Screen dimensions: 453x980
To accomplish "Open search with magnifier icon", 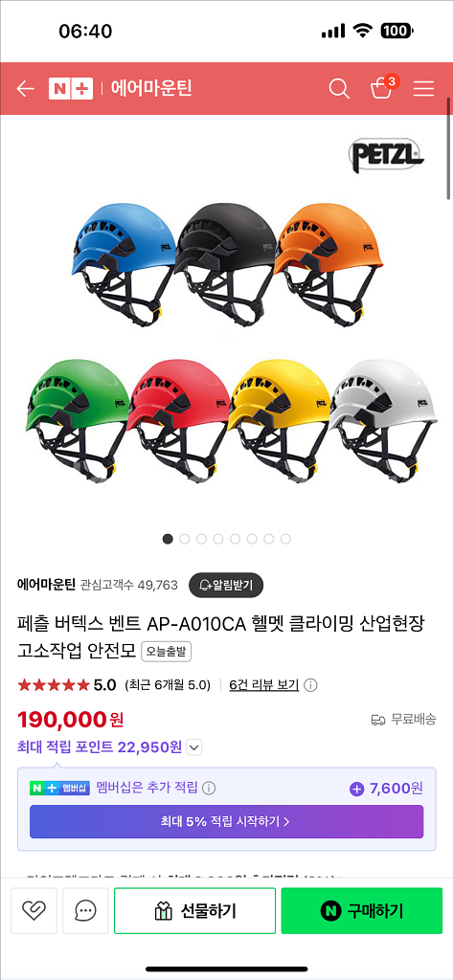I will coord(339,89).
